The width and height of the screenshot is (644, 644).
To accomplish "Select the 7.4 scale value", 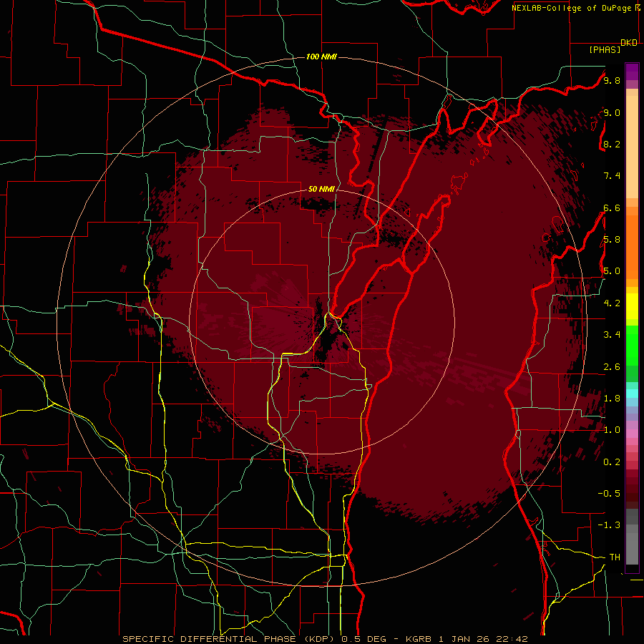I will 612,176.
